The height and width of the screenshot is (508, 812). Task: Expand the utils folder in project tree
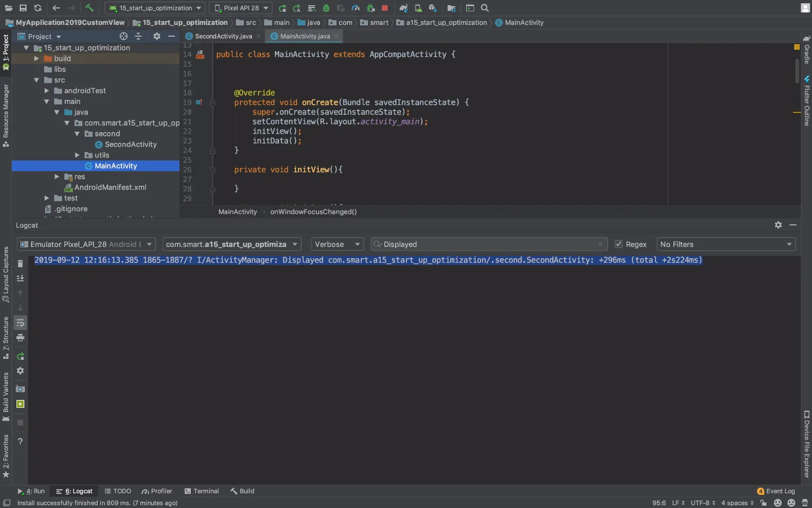point(78,155)
